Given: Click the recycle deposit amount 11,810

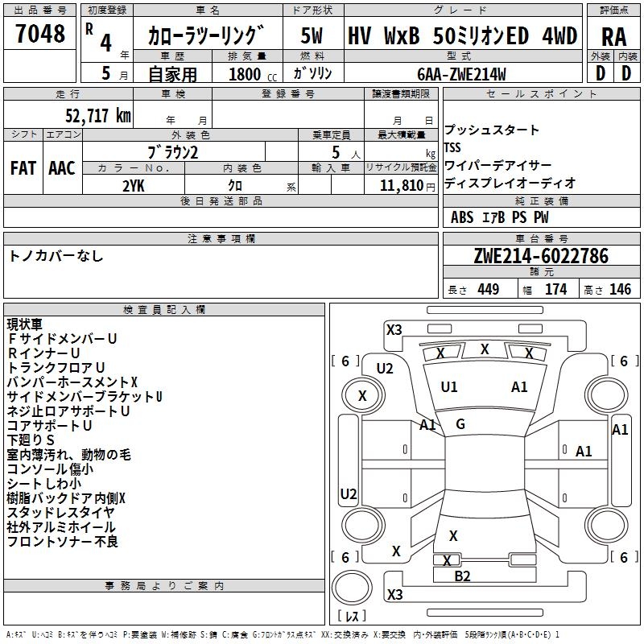Looking at the screenshot, I should pos(401,186).
